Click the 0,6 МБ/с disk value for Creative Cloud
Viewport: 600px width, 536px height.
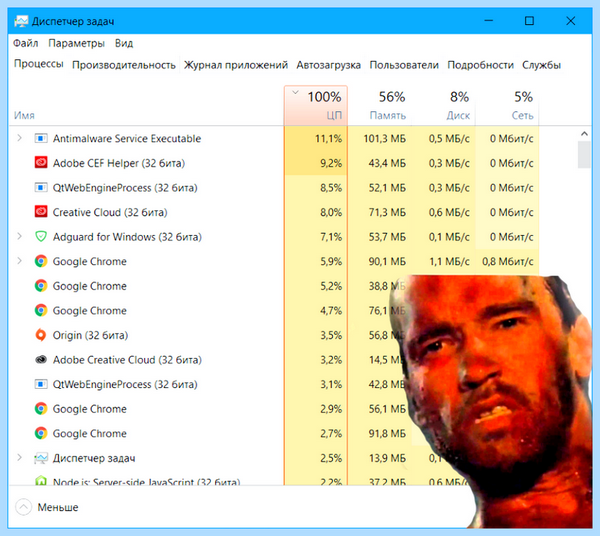(x=449, y=212)
